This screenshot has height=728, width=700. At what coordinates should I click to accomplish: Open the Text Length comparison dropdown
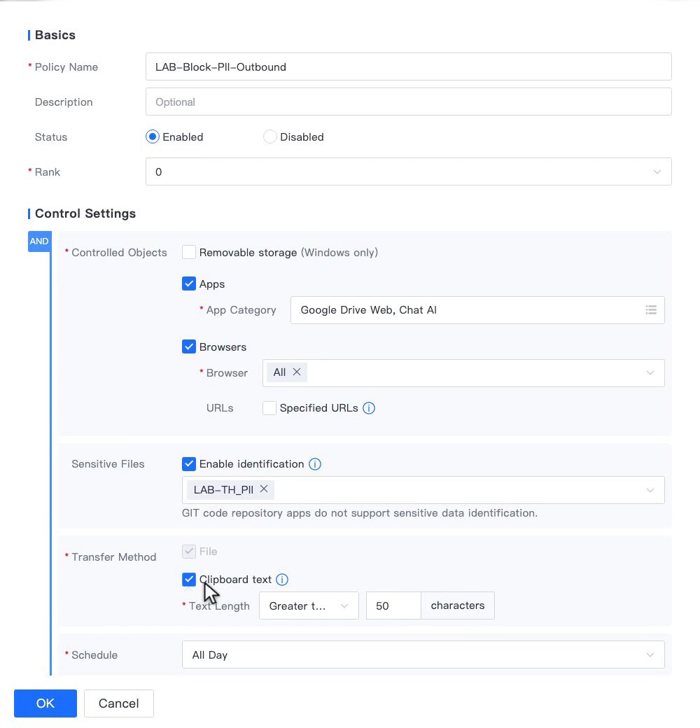309,606
